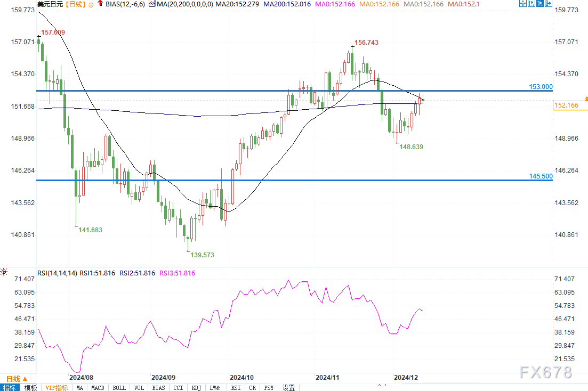
Task: Click the PSY indicator tab
Action: (270, 387)
